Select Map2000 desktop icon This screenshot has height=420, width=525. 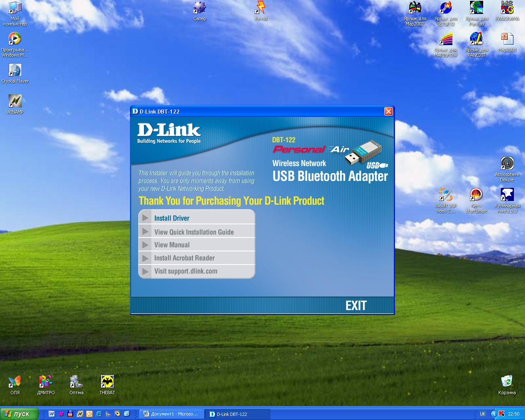tap(507, 42)
